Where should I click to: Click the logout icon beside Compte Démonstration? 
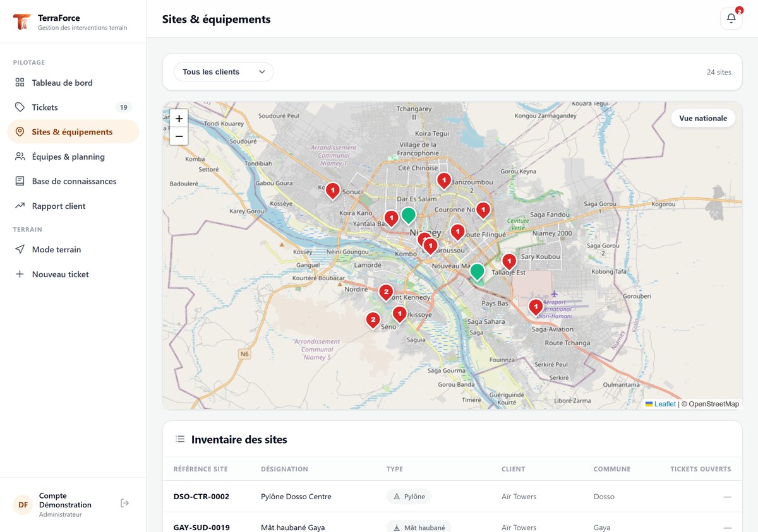(x=125, y=503)
